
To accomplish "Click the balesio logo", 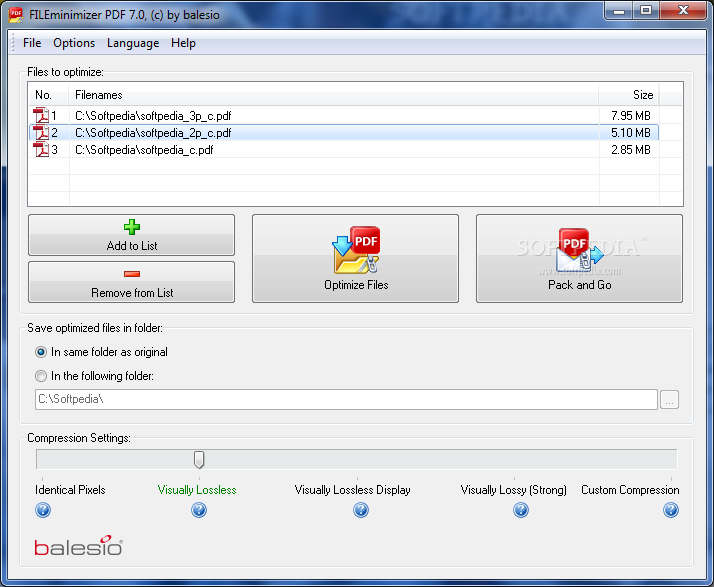I will click(x=78, y=546).
